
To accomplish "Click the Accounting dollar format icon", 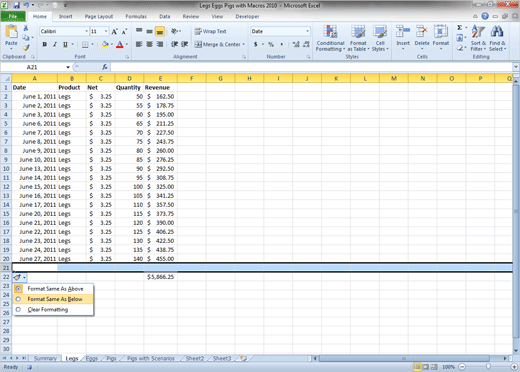I will [256, 44].
